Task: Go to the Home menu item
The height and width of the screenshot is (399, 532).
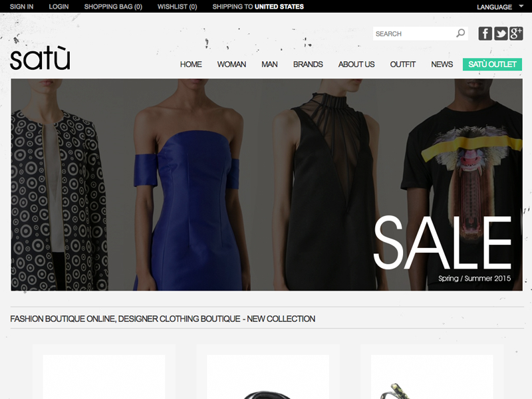Action: [191, 65]
